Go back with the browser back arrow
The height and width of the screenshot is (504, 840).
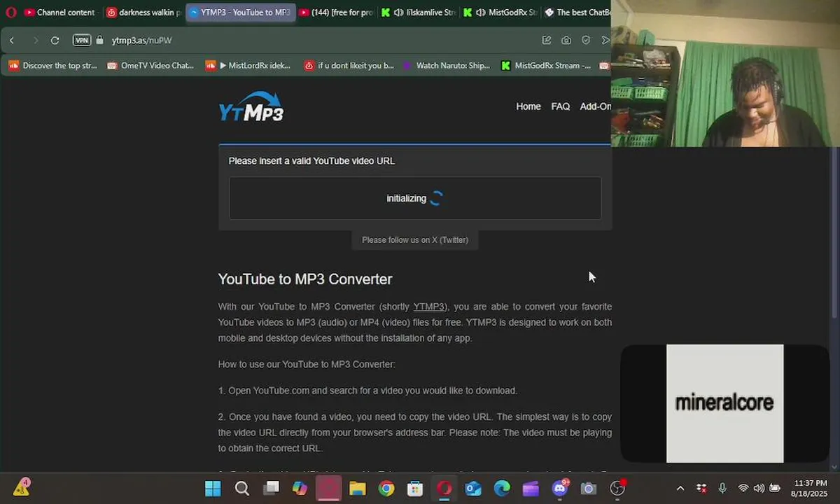[12, 41]
